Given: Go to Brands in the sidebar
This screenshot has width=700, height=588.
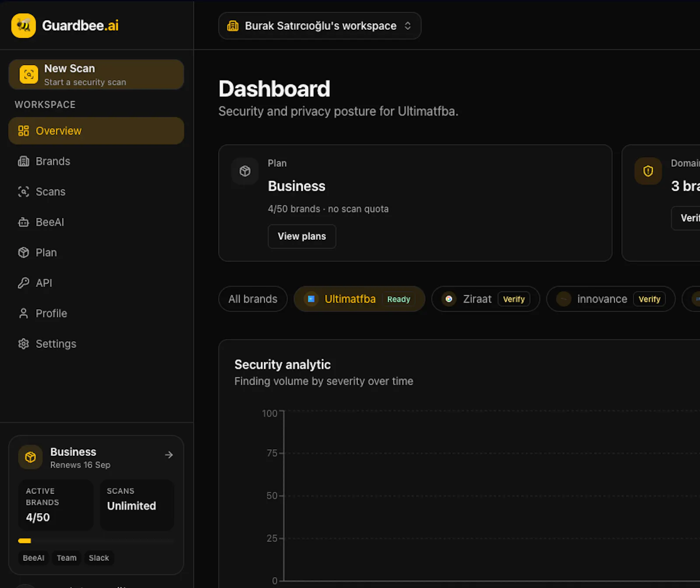Looking at the screenshot, I should (96, 161).
